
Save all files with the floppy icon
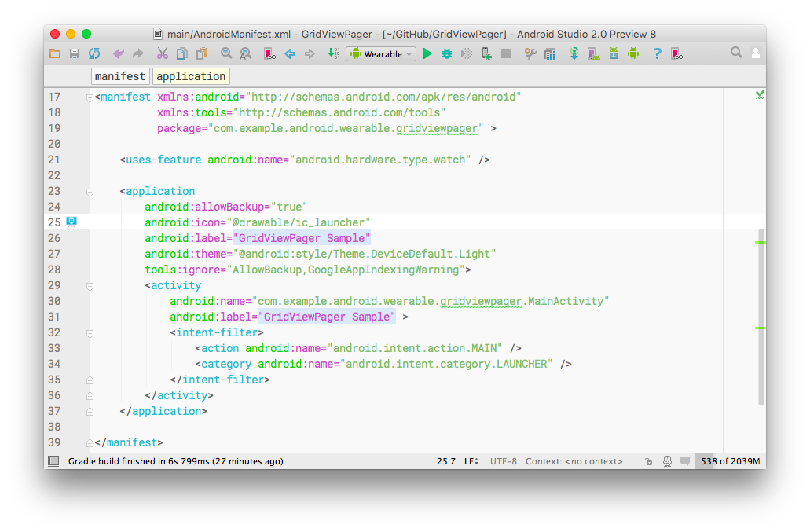coord(75,53)
